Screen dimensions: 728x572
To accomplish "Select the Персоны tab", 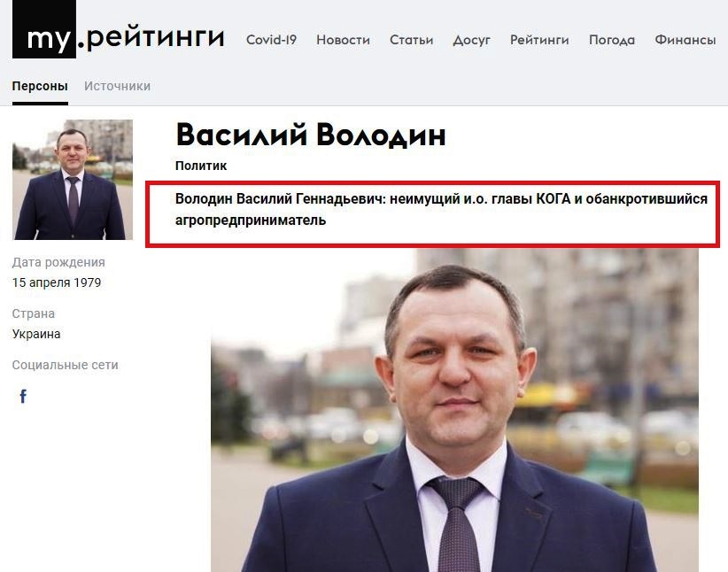I will [x=40, y=87].
